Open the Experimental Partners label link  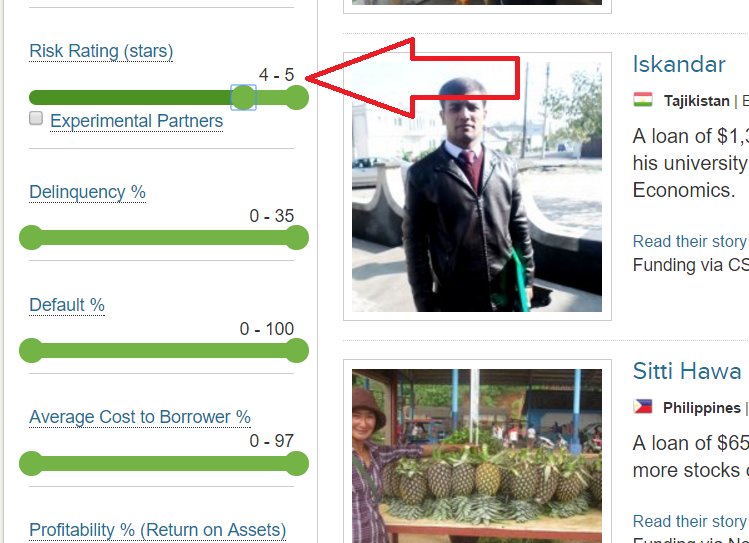click(137, 121)
